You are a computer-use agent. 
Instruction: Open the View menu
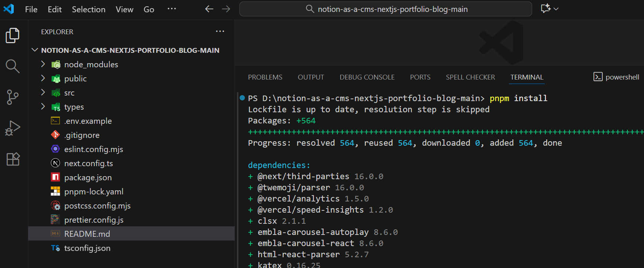coord(125,9)
